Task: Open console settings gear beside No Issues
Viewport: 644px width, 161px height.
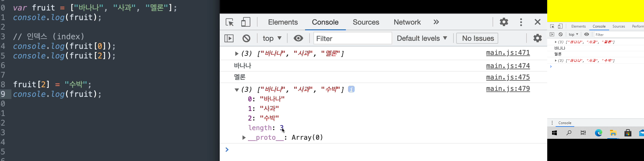Action: point(538,38)
